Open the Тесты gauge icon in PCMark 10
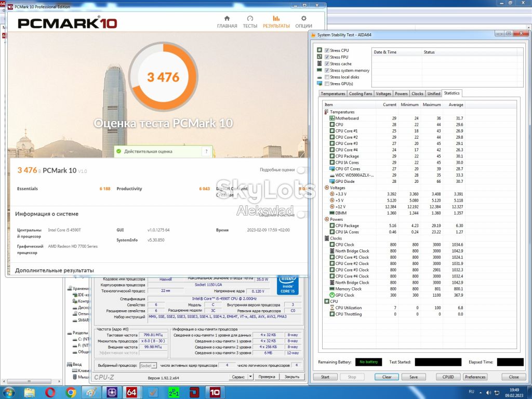The image size is (532, 399). point(250,18)
